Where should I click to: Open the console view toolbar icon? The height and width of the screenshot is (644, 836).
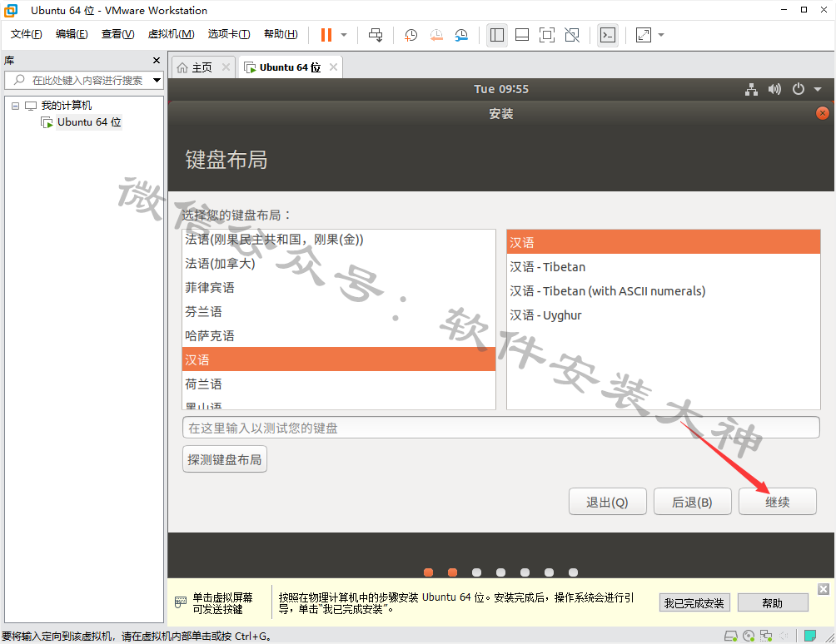point(608,35)
